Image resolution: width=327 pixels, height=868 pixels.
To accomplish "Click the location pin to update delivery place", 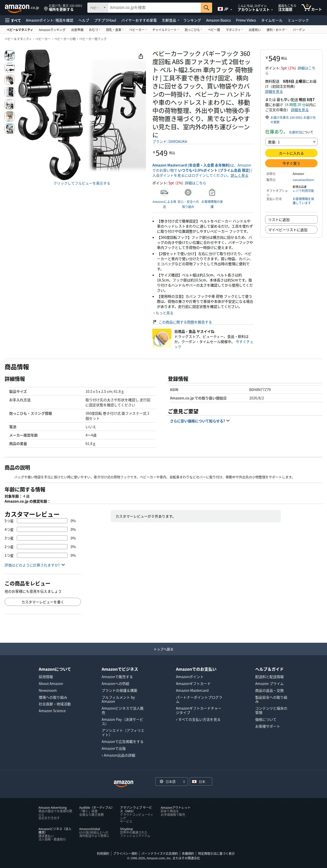I will tap(46, 8).
